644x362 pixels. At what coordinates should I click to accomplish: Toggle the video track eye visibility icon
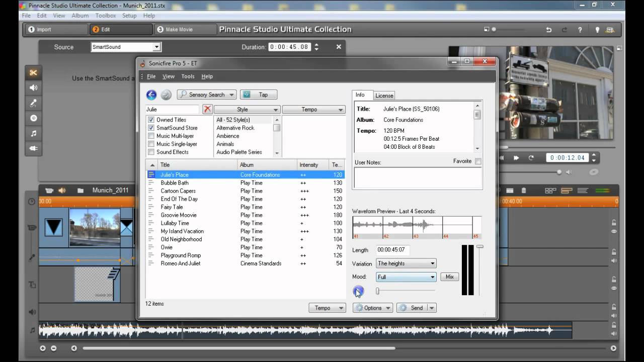pos(614,231)
